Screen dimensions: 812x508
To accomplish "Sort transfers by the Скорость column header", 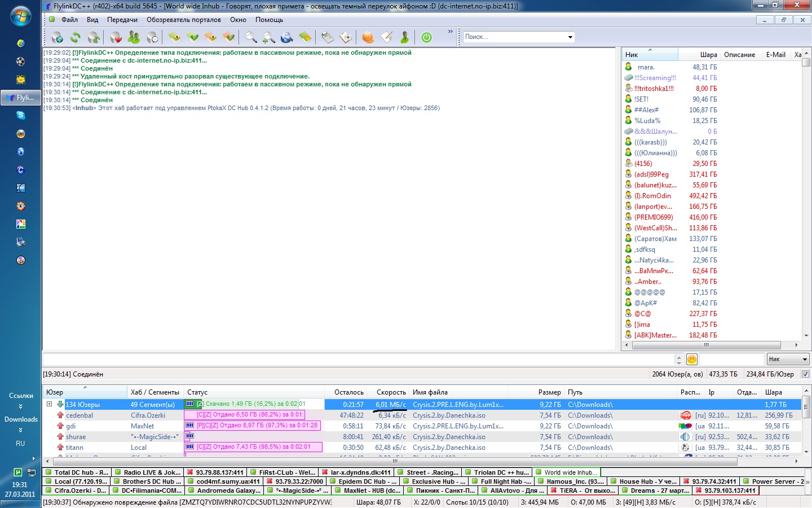I will tap(391, 392).
